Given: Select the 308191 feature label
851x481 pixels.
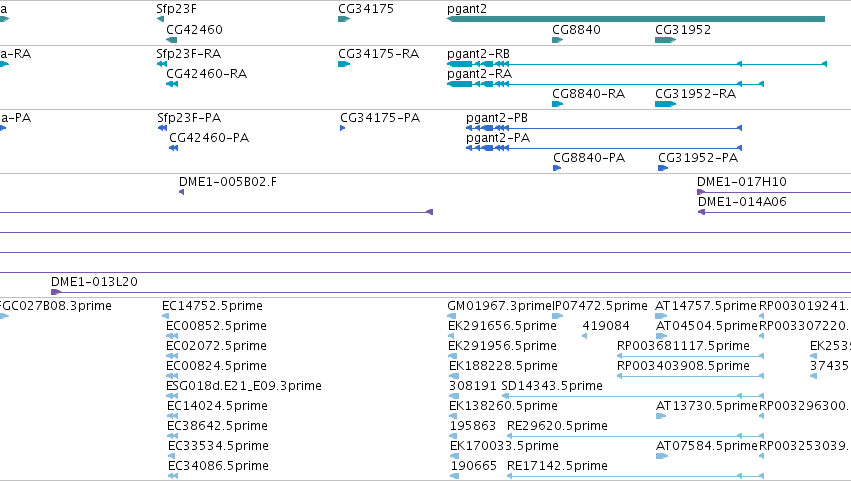Looking at the screenshot, I should click(x=473, y=385).
